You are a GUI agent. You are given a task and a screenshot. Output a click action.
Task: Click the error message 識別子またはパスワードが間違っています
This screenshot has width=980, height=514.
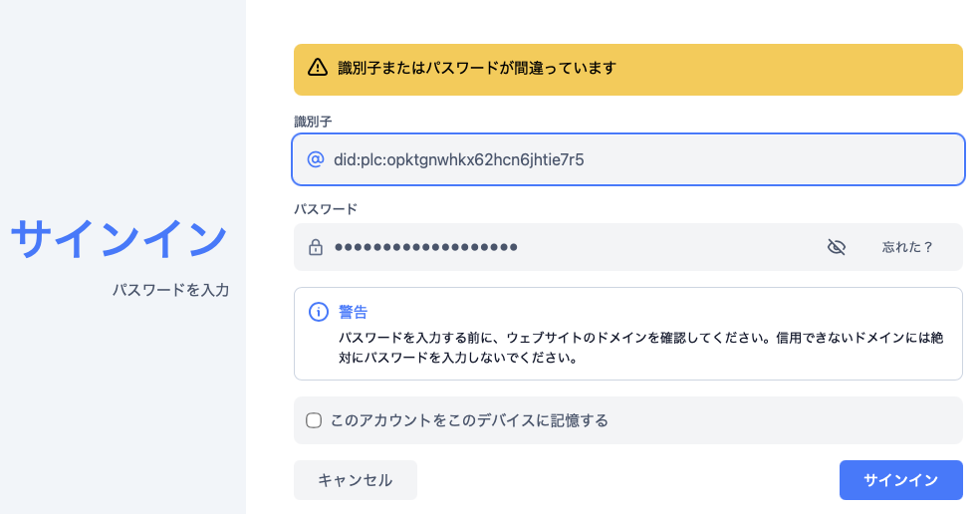tap(477, 68)
